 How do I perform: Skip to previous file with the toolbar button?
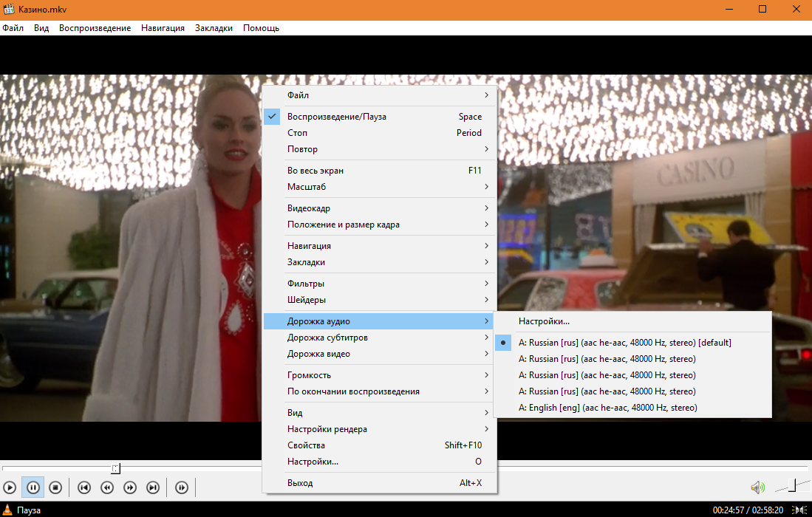pos(84,487)
